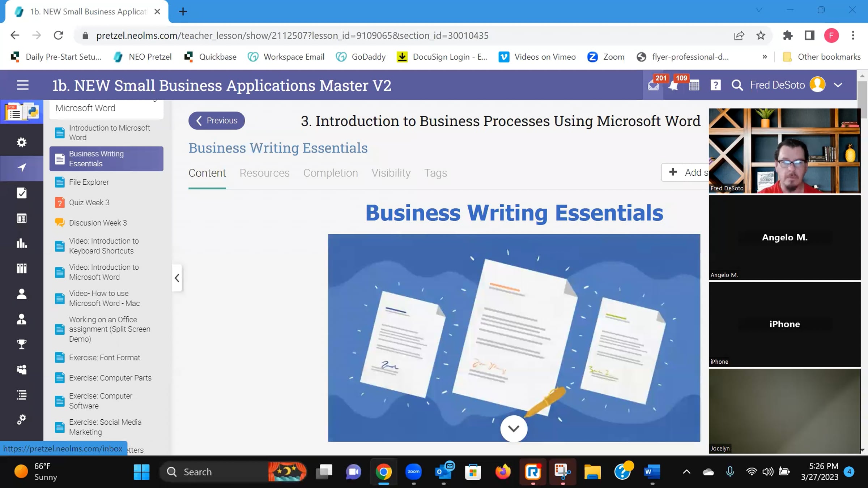Open Microsoft Word from the taskbar
868x488 pixels.
[x=652, y=472]
